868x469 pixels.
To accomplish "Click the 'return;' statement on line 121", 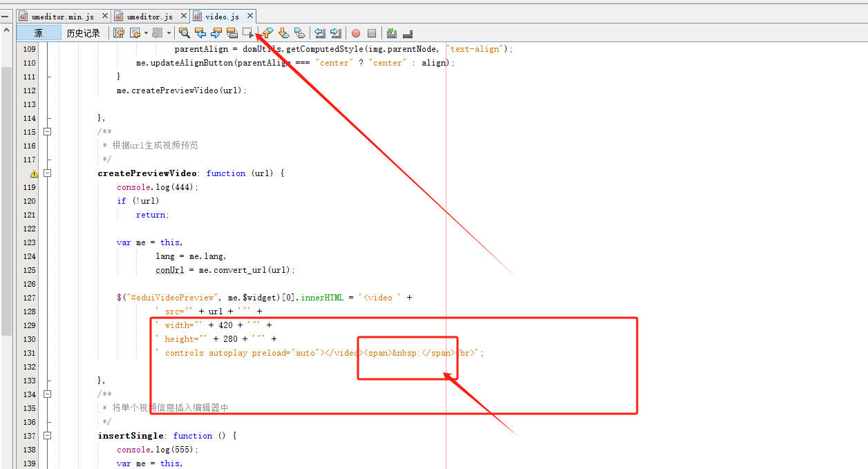I will [153, 215].
